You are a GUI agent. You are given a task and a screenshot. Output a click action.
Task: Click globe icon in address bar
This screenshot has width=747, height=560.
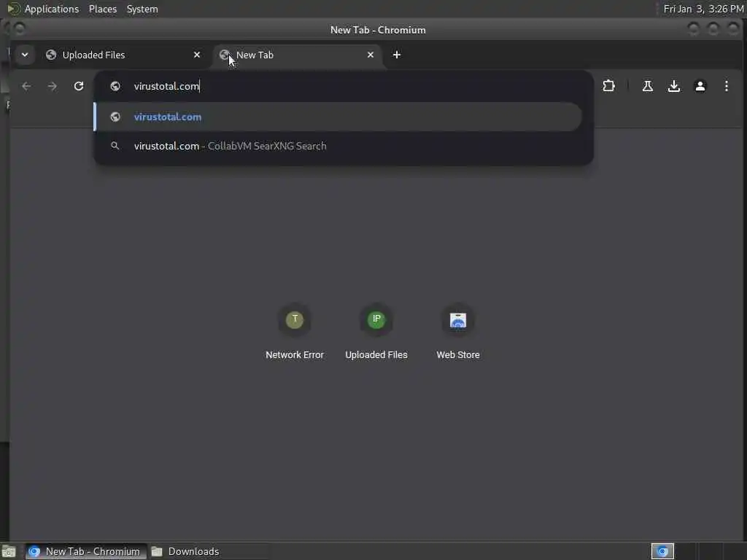click(x=115, y=86)
